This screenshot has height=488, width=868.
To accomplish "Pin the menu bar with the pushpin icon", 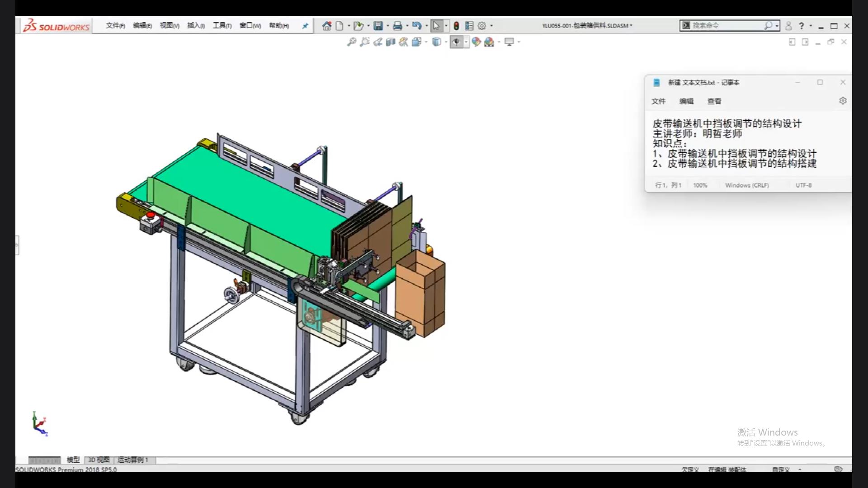I will (x=305, y=26).
